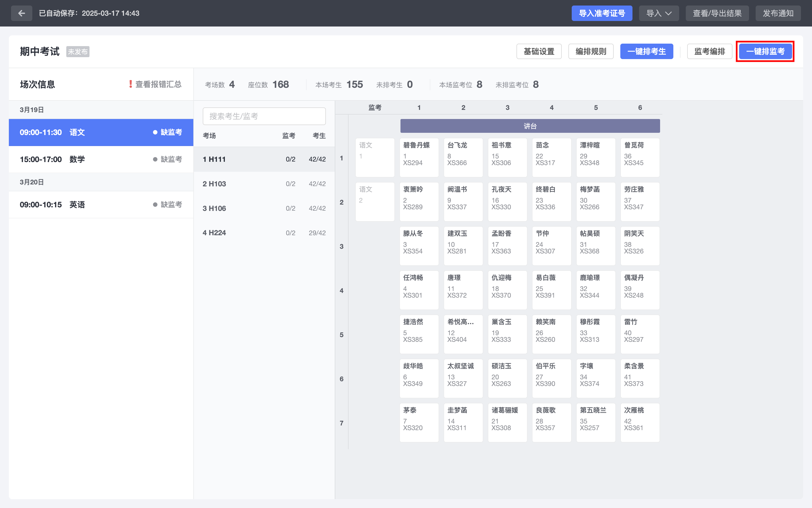Select student seat 苗念 XS317
The width and height of the screenshot is (812, 508).
(552, 158)
